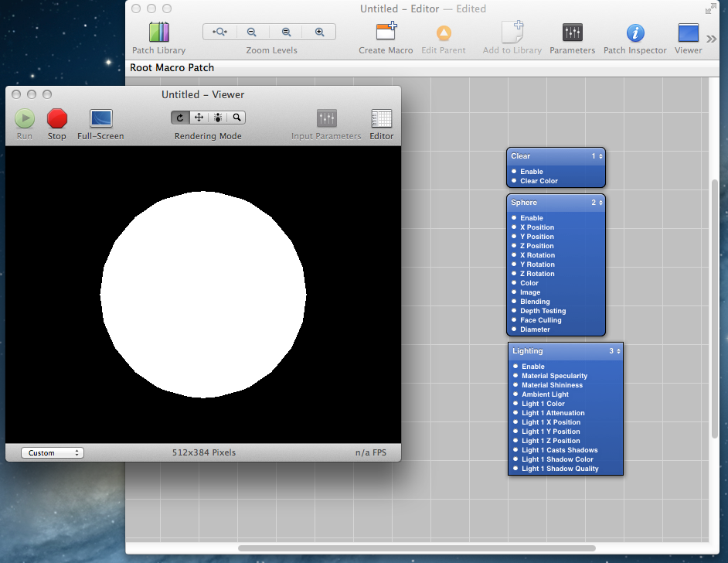Toggle the magnifier rendering mode
Image resolution: width=728 pixels, height=563 pixels.
tap(236, 118)
